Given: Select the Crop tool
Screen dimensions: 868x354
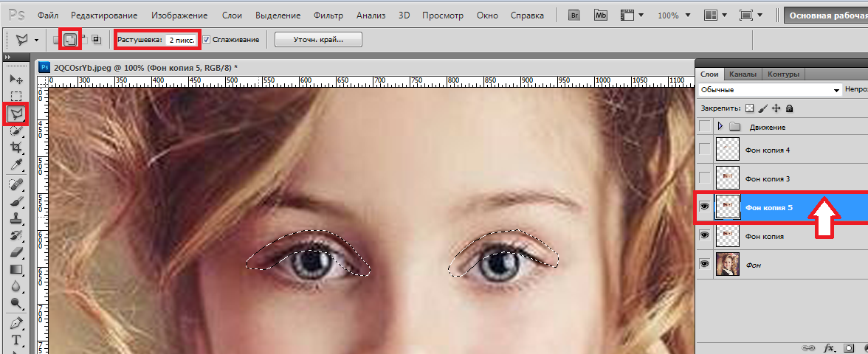Looking at the screenshot, I should tap(16, 147).
